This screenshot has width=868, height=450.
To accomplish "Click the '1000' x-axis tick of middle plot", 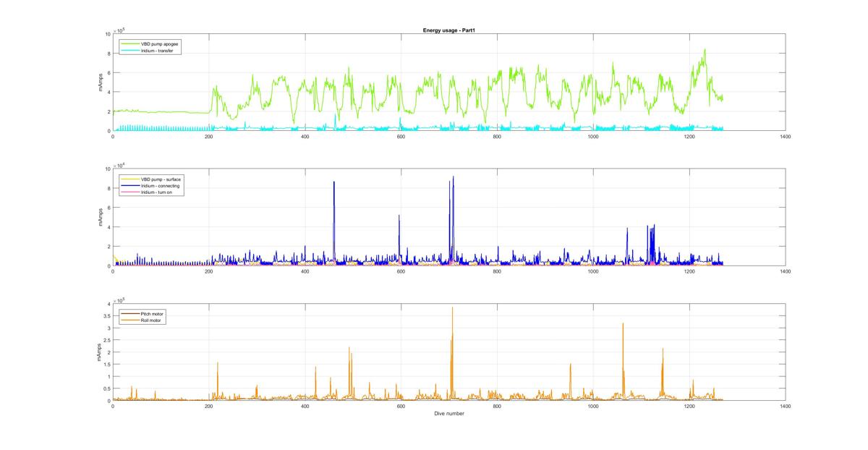I will (593, 272).
